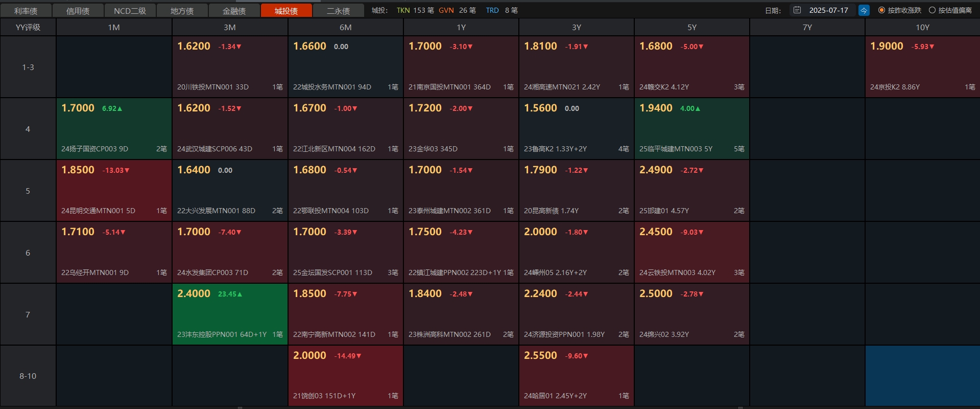980x409 pixels.
Task: Click the 3Y tenor column header
Action: [x=577, y=27]
